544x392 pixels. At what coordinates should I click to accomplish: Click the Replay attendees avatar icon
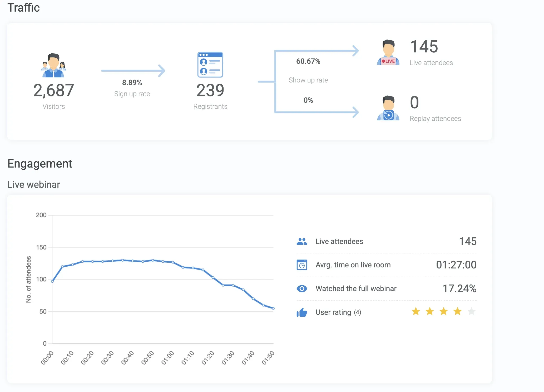(388, 108)
